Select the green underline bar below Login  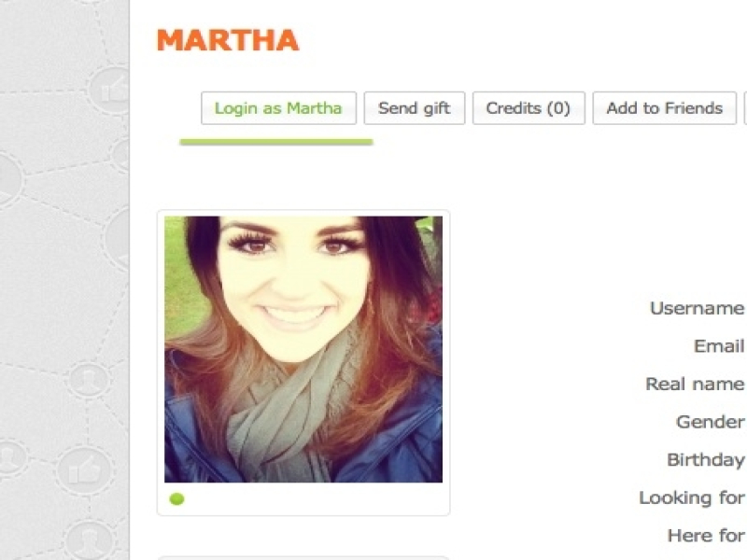coord(276,142)
